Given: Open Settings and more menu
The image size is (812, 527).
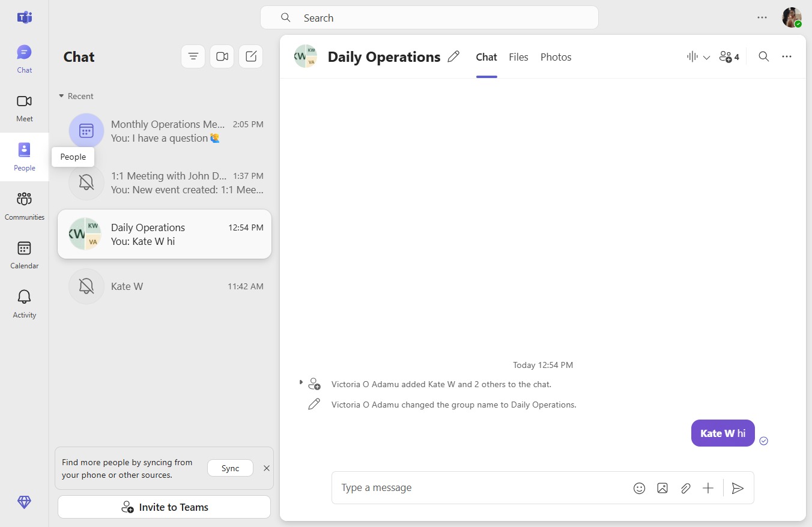Looking at the screenshot, I should [x=762, y=17].
